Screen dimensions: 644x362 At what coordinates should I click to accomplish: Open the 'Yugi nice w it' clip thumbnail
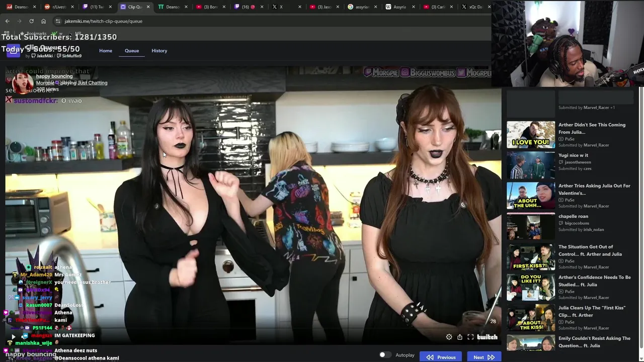531,165
